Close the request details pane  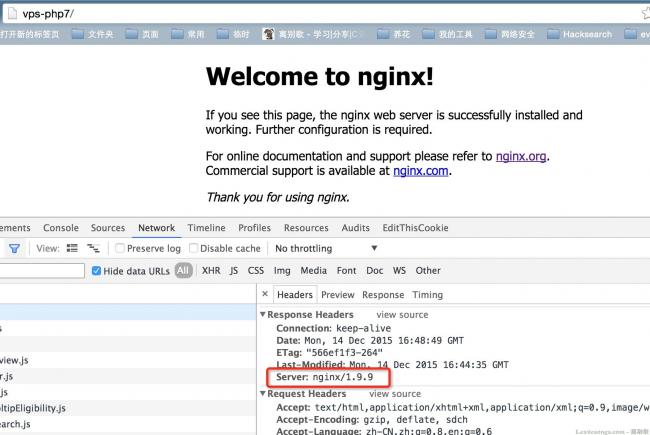click(264, 295)
